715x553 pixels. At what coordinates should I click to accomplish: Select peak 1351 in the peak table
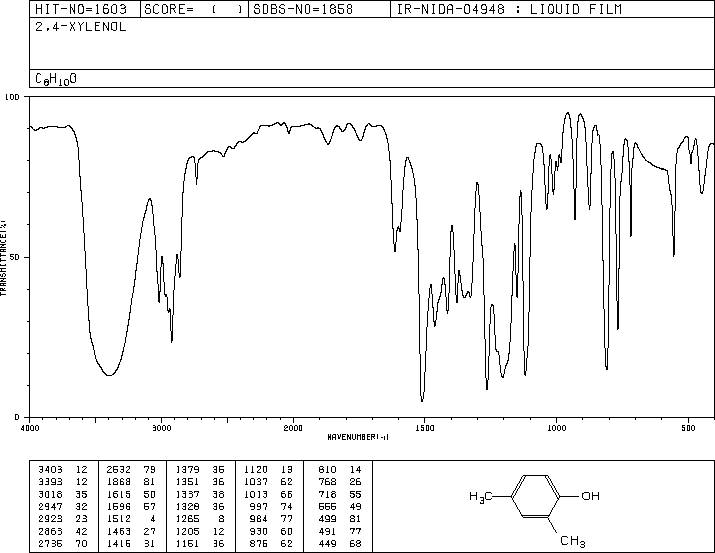coord(187,482)
